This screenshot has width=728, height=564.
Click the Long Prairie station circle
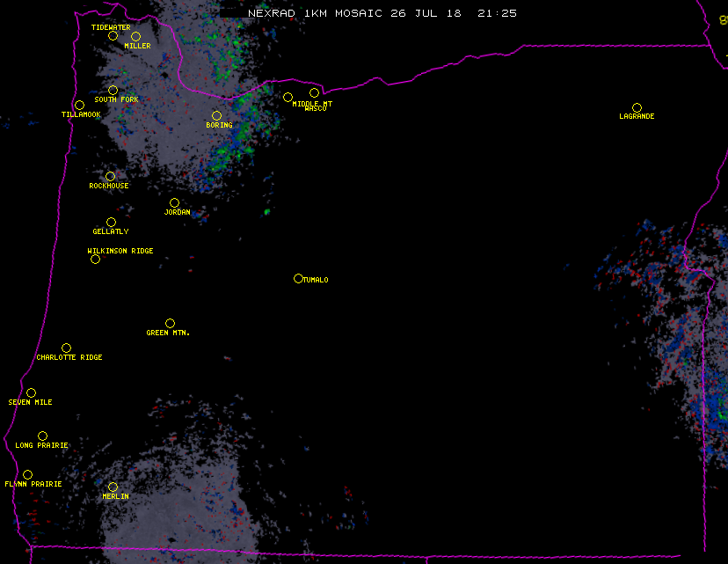[x=42, y=436]
